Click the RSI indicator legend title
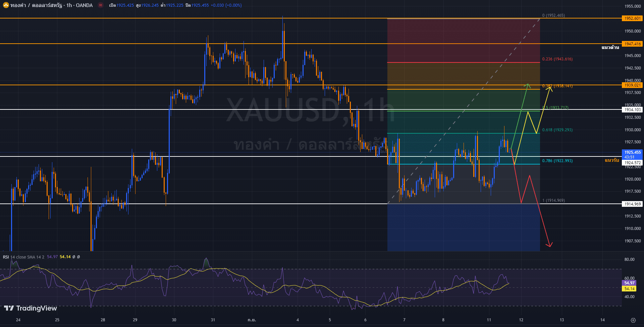 coord(6,257)
